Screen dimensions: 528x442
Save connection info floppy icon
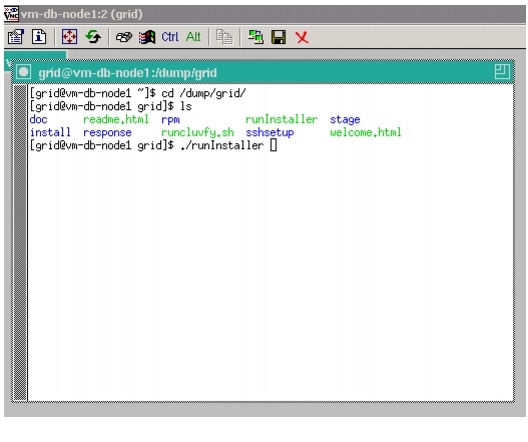pos(278,37)
